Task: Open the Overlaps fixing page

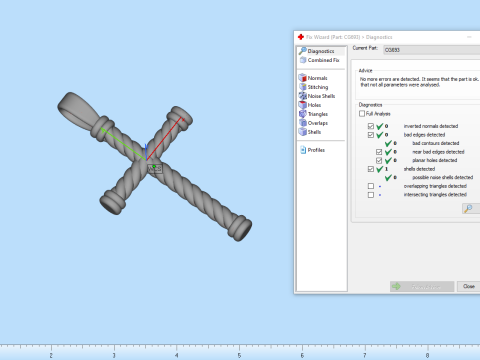Action: pyautogui.click(x=313, y=123)
